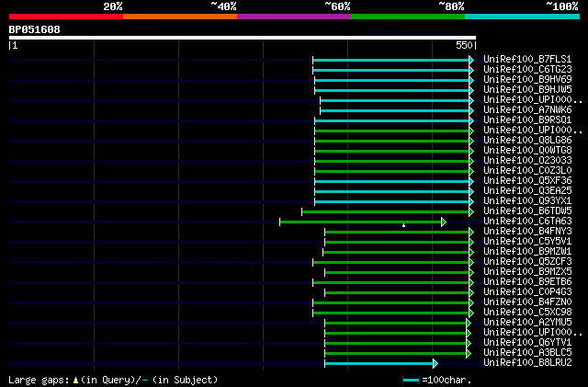Open hit UniRef100_B4FZN0

click(x=527, y=302)
